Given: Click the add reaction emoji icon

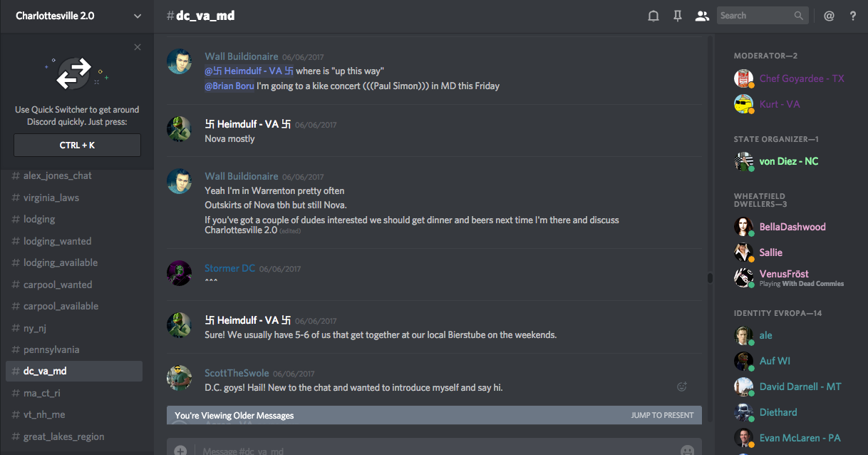Looking at the screenshot, I should tap(682, 387).
